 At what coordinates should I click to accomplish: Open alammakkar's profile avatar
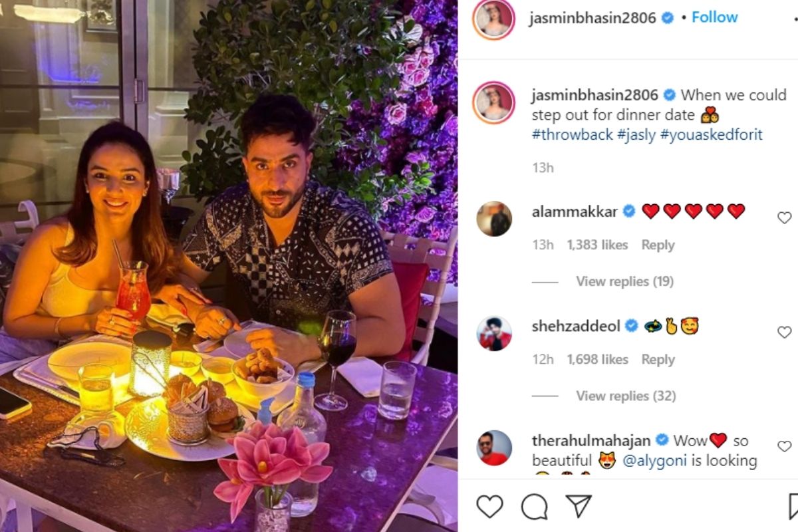point(494,219)
